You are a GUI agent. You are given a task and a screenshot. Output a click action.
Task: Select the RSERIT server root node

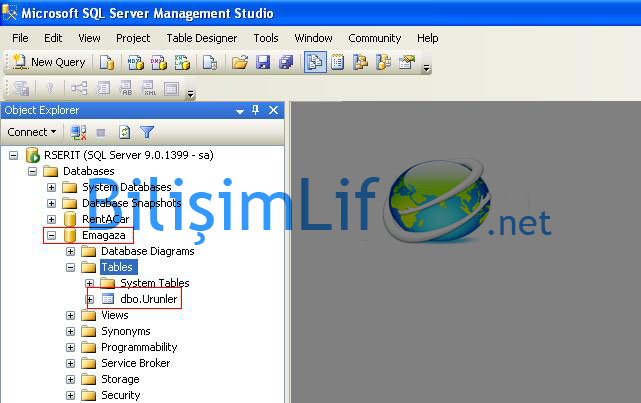(x=129, y=155)
